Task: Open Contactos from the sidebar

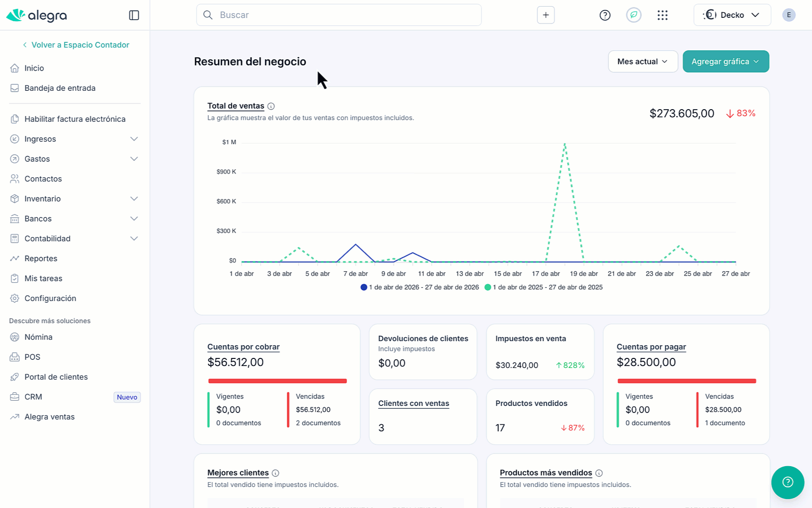Action: (x=43, y=179)
